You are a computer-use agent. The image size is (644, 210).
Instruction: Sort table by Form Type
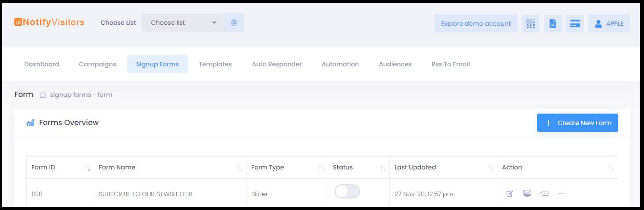tap(287, 168)
